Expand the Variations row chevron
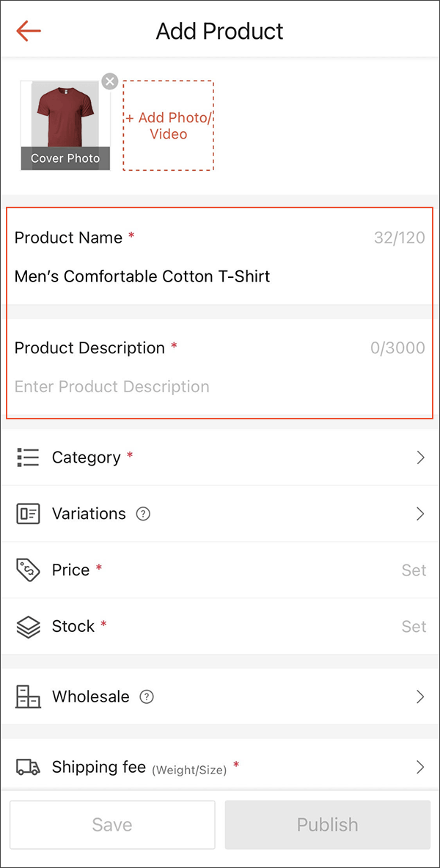Screen dimensions: 440x868 click(419, 513)
